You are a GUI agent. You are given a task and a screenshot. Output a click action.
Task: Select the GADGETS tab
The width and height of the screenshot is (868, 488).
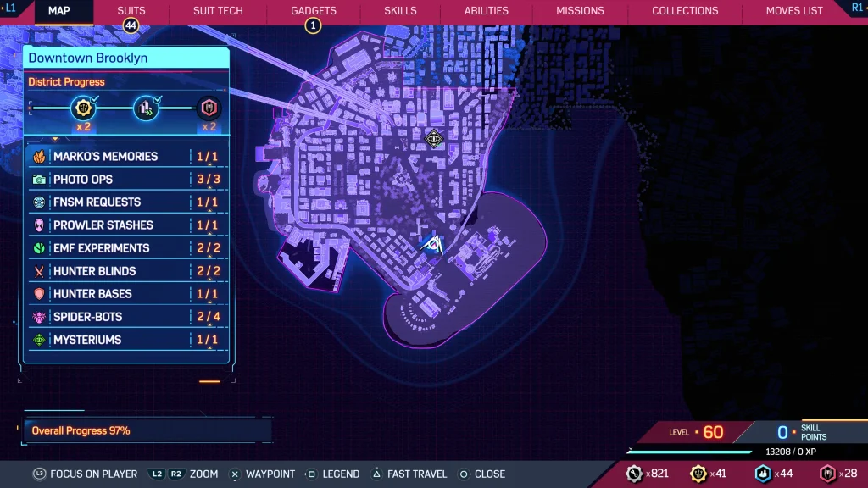[313, 11]
